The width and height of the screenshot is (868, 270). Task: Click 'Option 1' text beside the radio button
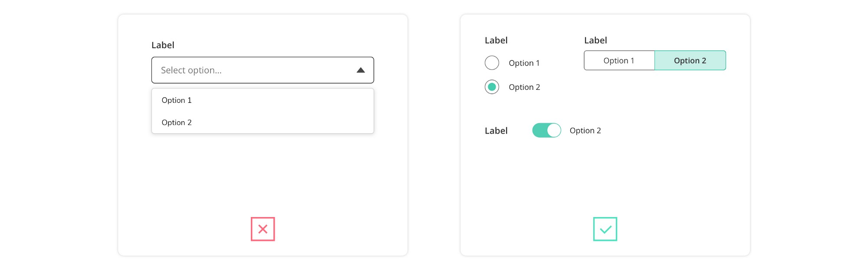click(524, 63)
